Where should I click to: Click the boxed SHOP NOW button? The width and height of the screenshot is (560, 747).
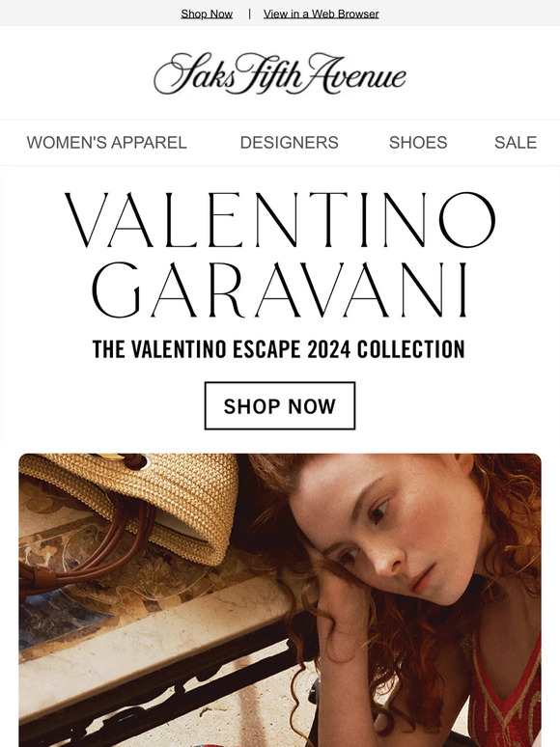(x=280, y=406)
